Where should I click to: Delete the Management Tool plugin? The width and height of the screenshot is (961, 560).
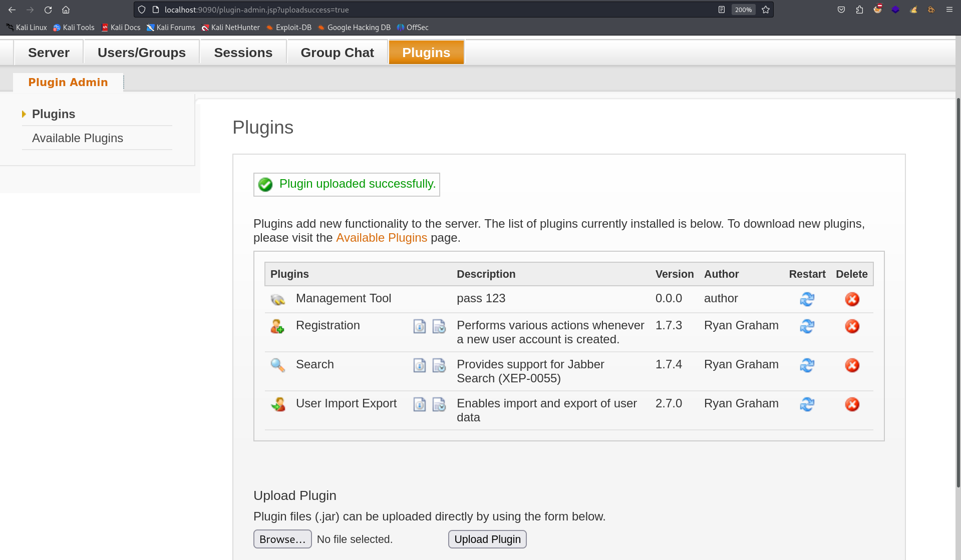pyautogui.click(x=852, y=299)
